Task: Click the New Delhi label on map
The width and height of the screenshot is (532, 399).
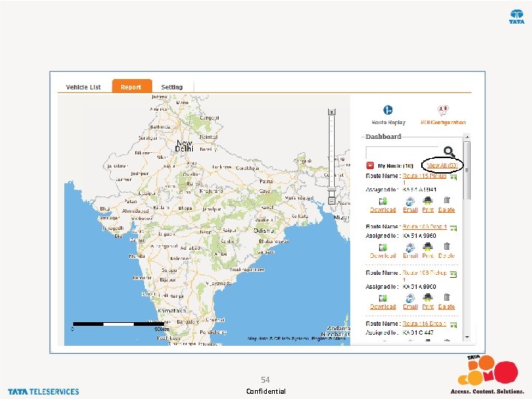Action: [x=185, y=146]
